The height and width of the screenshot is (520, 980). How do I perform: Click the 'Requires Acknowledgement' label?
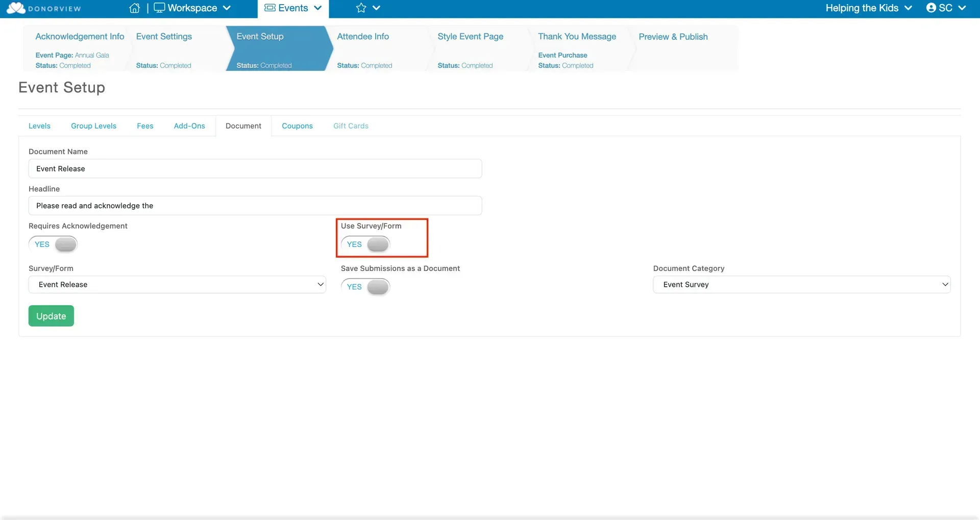click(x=78, y=226)
